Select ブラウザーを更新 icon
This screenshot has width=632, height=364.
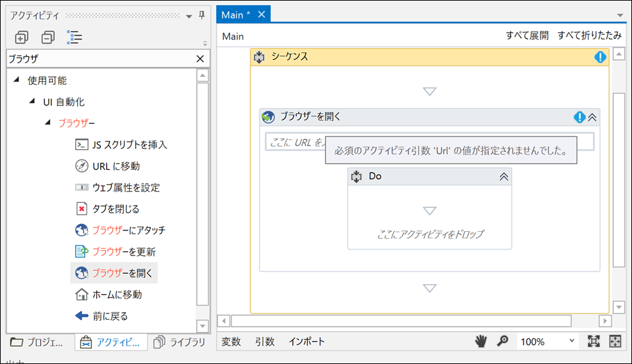(82, 251)
